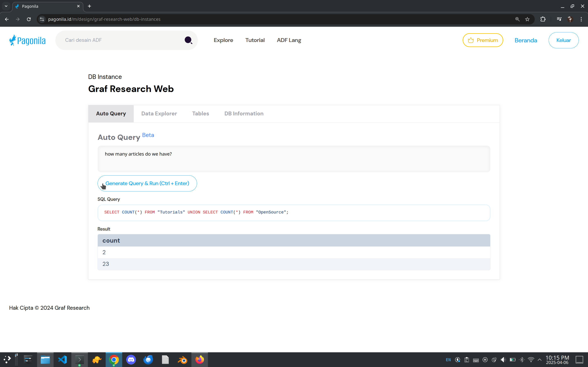This screenshot has height=367, width=588.
Task: Expand the tab search dropdown arrow
Action: tap(6, 6)
